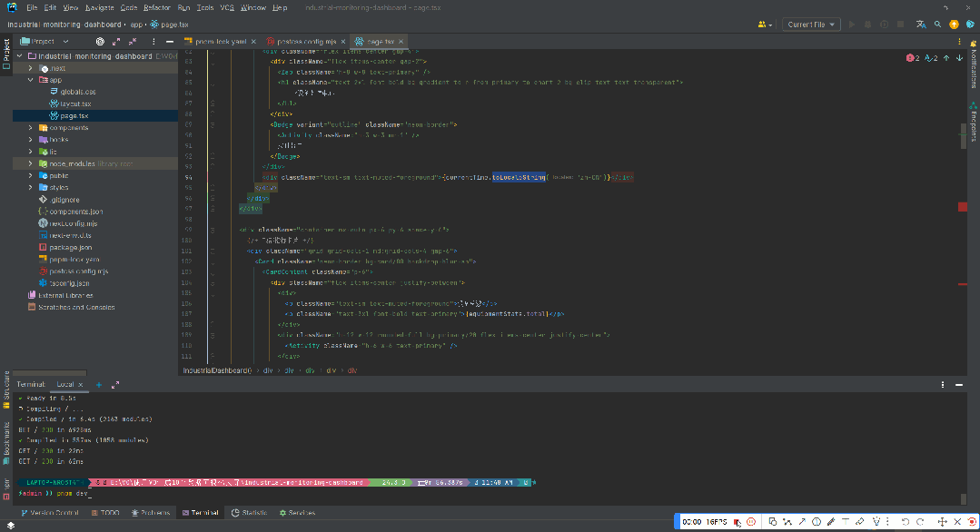Expand the styles folder
980x532 pixels.
pyautogui.click(x=31, y=187)
